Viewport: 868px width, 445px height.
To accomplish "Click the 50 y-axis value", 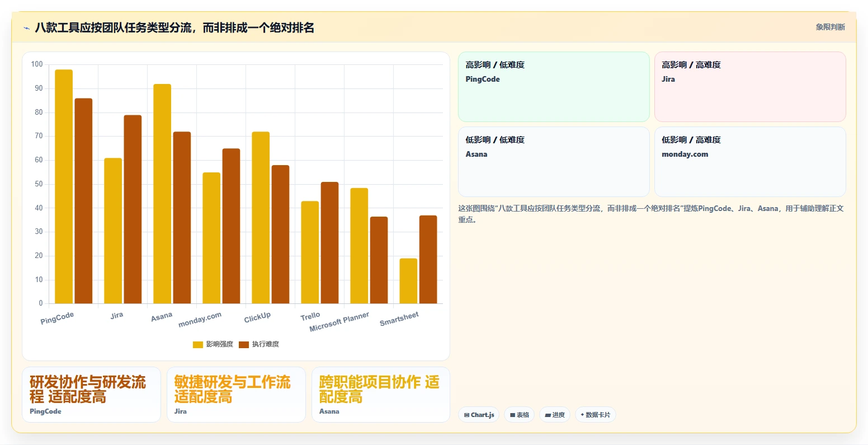I will coord(39,184).
